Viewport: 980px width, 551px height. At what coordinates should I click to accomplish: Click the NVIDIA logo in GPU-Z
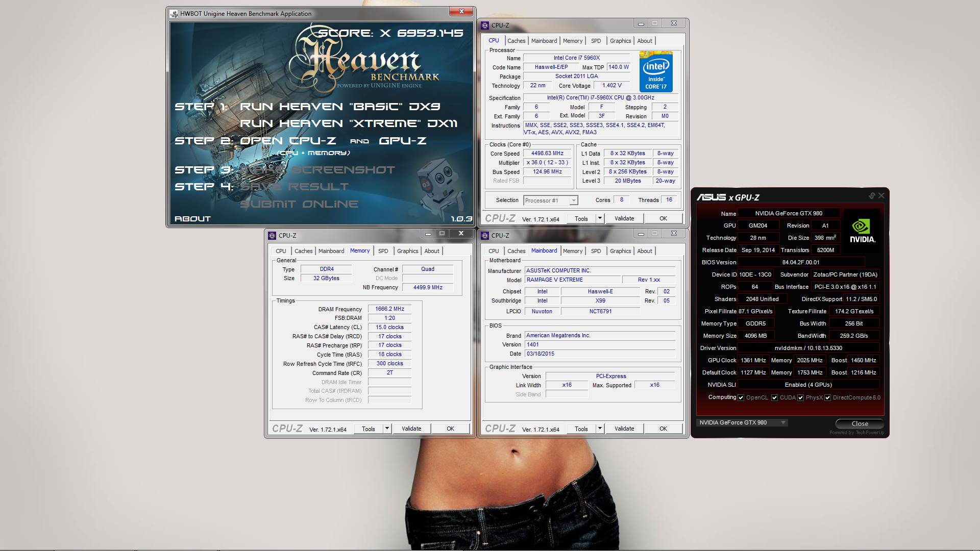coord(862,232)
